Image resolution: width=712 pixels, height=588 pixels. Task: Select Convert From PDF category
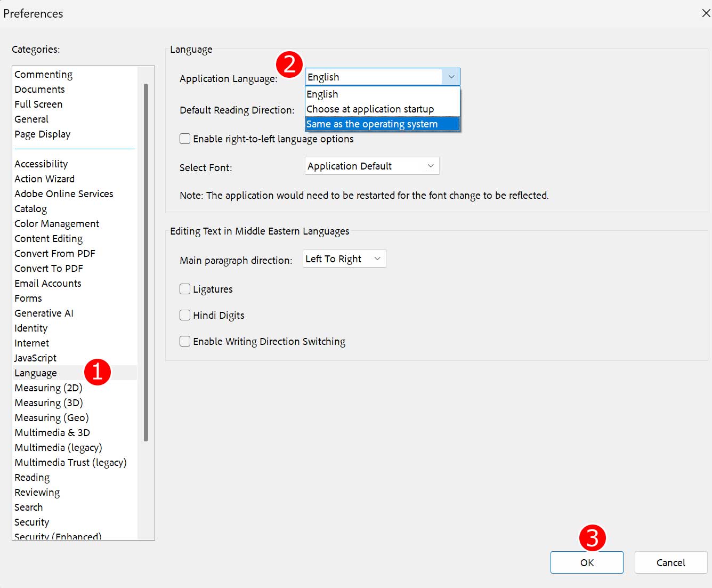pos(55,254)
